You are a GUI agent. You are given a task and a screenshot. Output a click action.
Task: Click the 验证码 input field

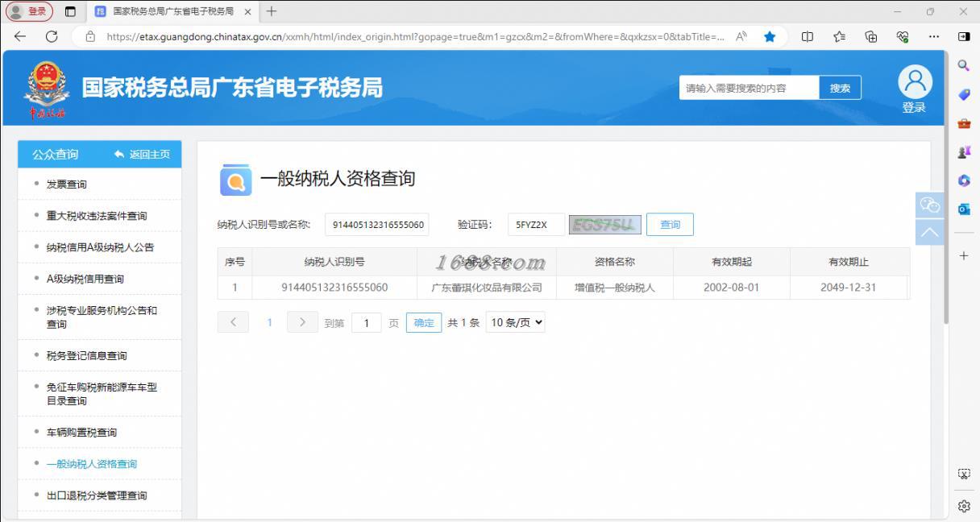pyautogui.click(x=536, y=225)
